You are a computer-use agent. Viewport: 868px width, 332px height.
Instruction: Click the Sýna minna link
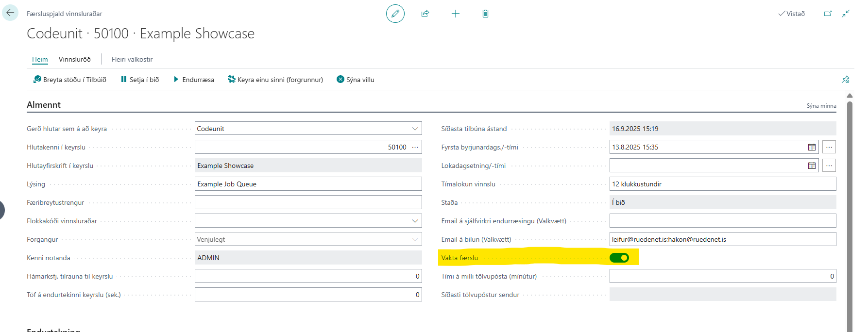(x=821, y=106)
